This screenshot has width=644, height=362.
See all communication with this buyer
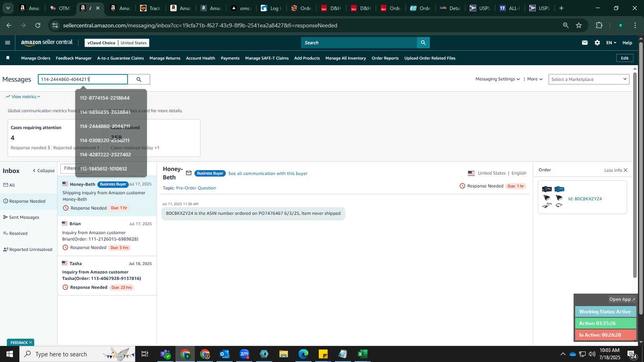tap(268, 173)
